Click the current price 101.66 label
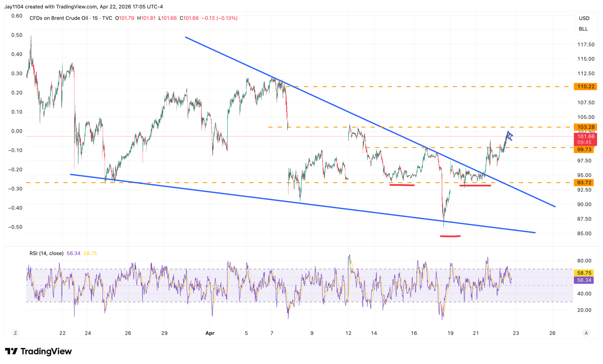 [585, 137]
